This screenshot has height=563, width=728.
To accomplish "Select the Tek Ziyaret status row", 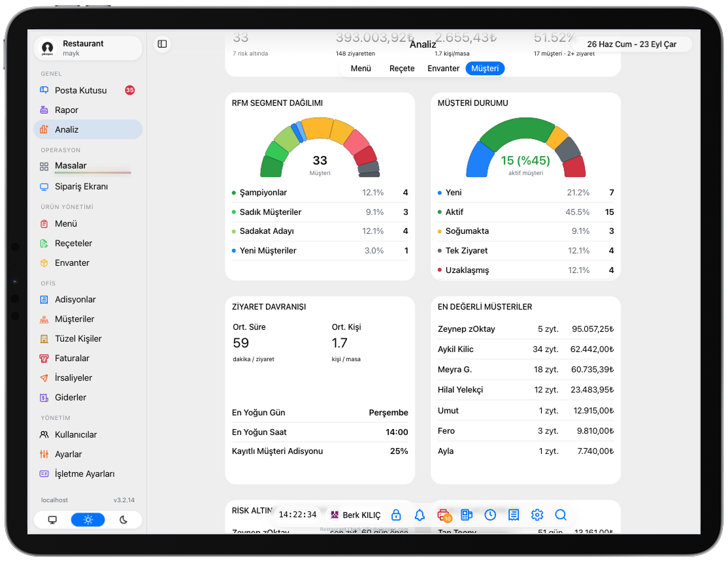I will point(525,251).
